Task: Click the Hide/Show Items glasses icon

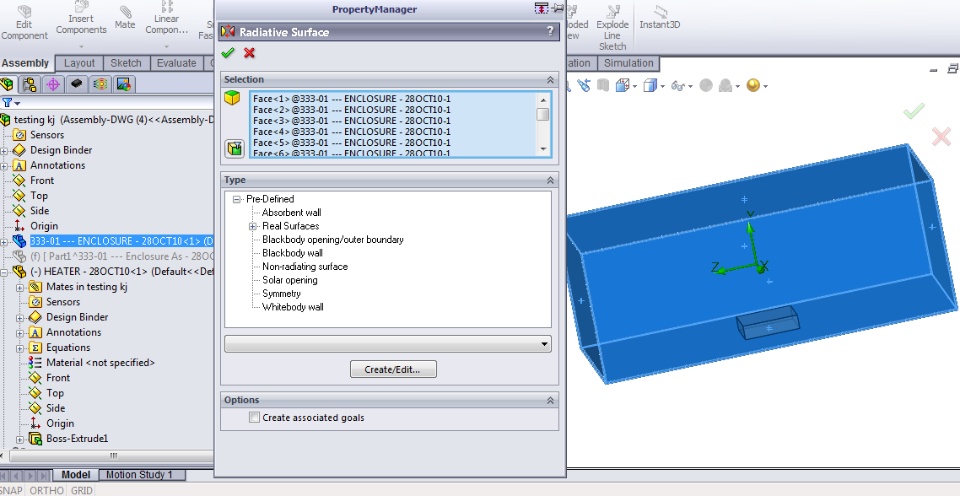Action: [x=677, y=86]
